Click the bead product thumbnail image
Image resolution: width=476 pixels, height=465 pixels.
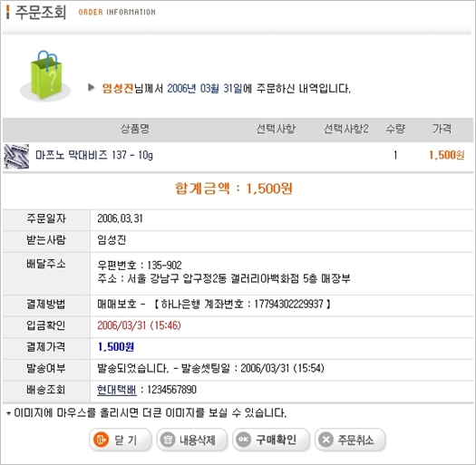16,156
